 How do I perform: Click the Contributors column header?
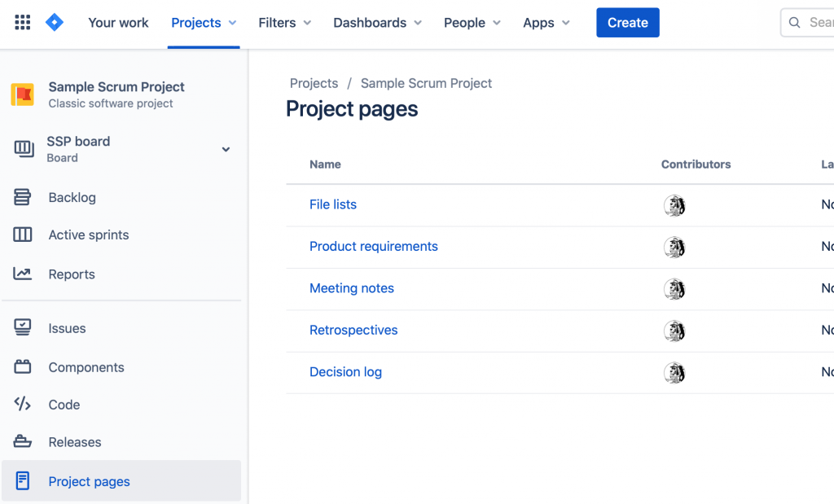696,164
